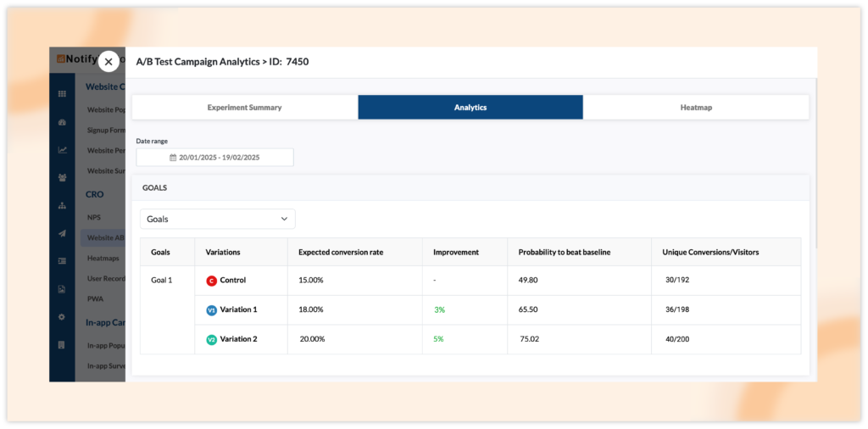Click the Goals dropdown chevron arrow
868x429 pixels.
pyautogui.click(x=285, y=220)
